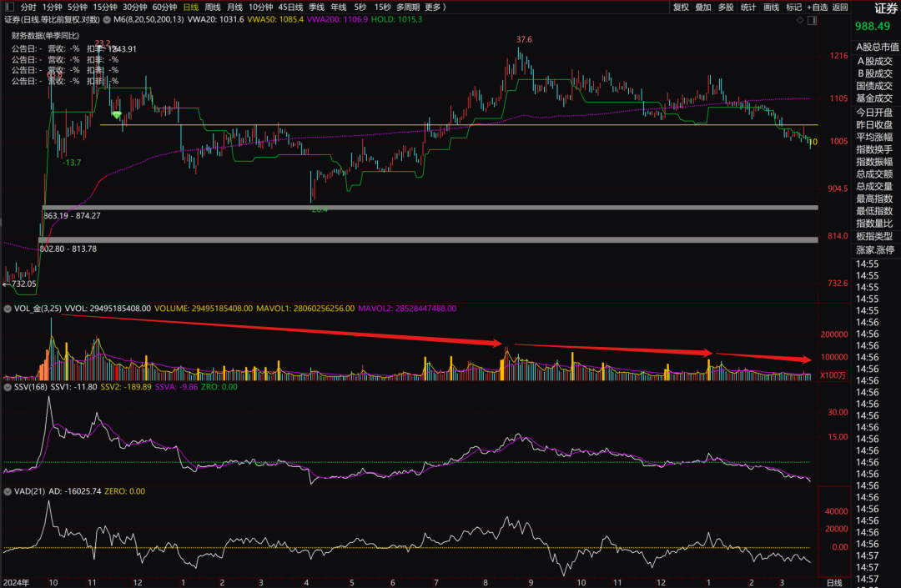Switch to 15分钟 timeframe
Screen dimensions: 901x588
click(x=105, y=8)
